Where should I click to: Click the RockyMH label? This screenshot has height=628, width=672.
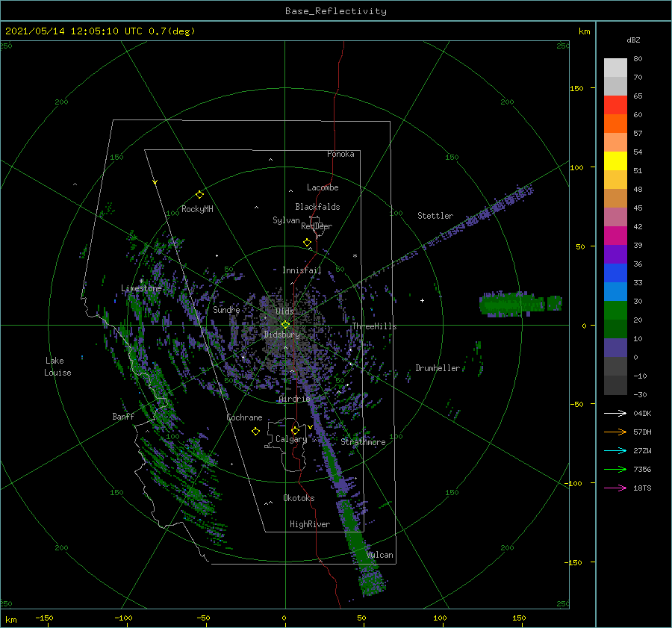pos(197,209)
